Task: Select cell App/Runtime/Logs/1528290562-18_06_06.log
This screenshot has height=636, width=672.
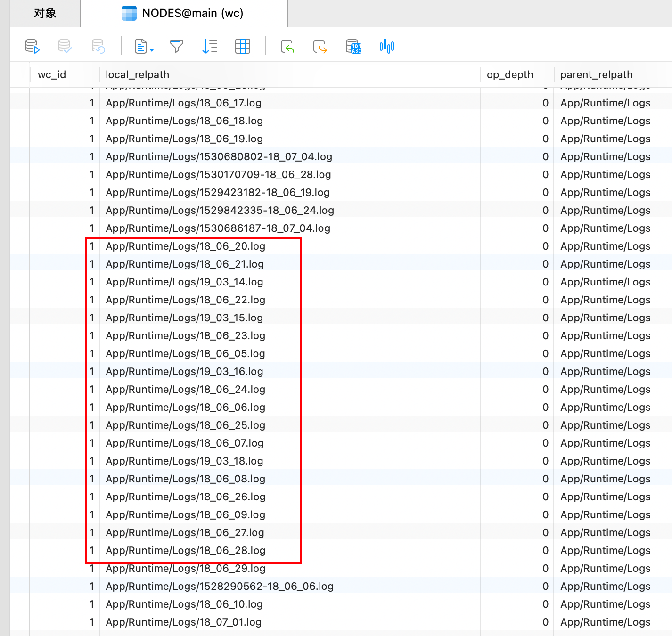Action: point(290,586)
